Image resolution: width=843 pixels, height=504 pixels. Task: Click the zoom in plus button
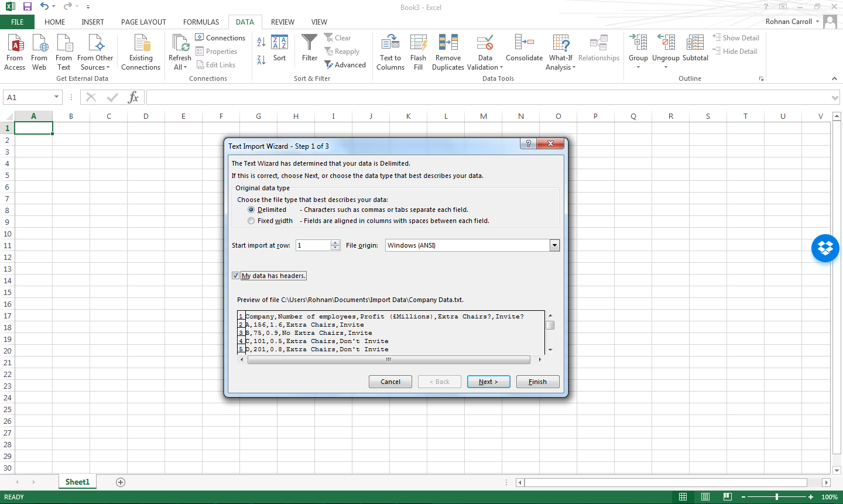point(811,497)
